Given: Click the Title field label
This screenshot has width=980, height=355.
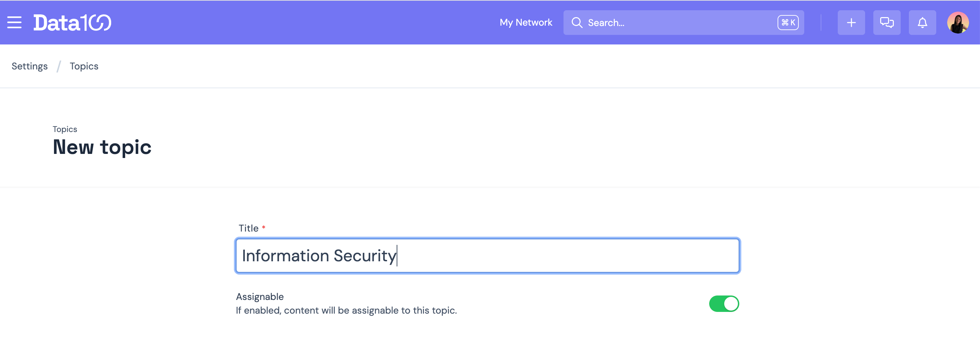Looking at the screenshot, I should [x=249, y=228].
